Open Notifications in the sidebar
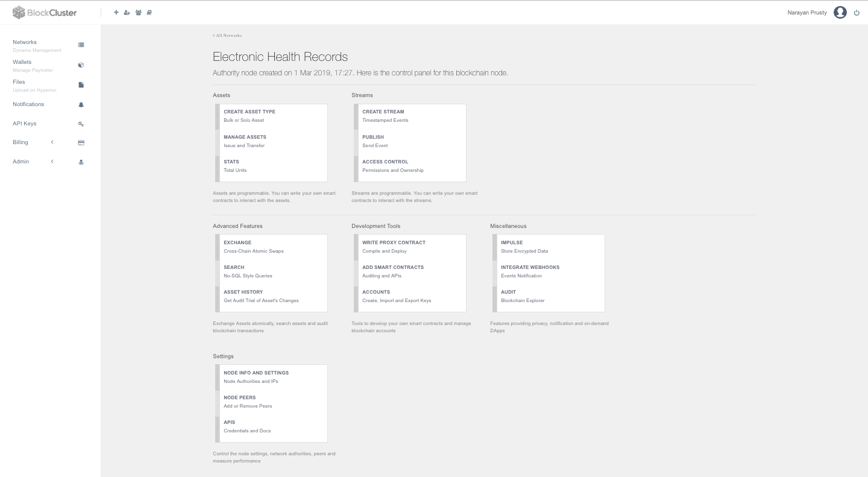The height and width of the screenshot is (477, 868). tap(28, 104)
